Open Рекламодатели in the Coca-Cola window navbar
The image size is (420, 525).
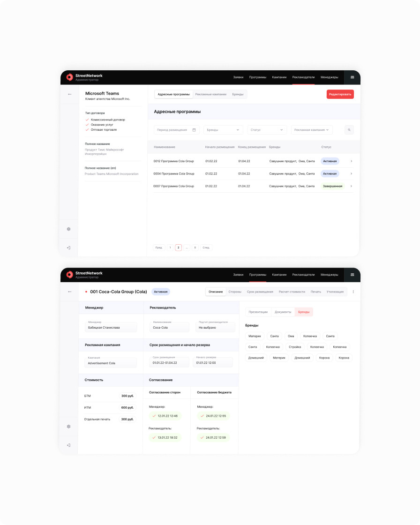303,275
